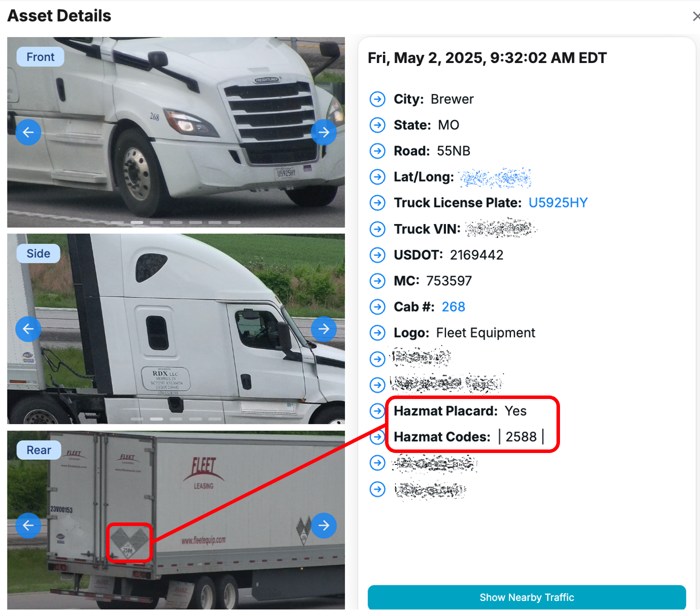The width and height of the screenshot is (700, 616).
Task: Open truck license plate U5925HY link
Action: coord(558,203)
